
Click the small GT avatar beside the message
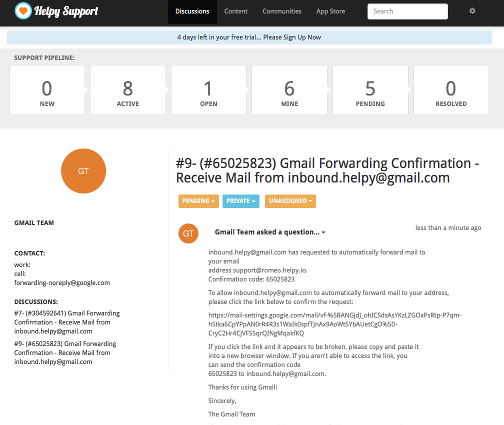(188, 233)
